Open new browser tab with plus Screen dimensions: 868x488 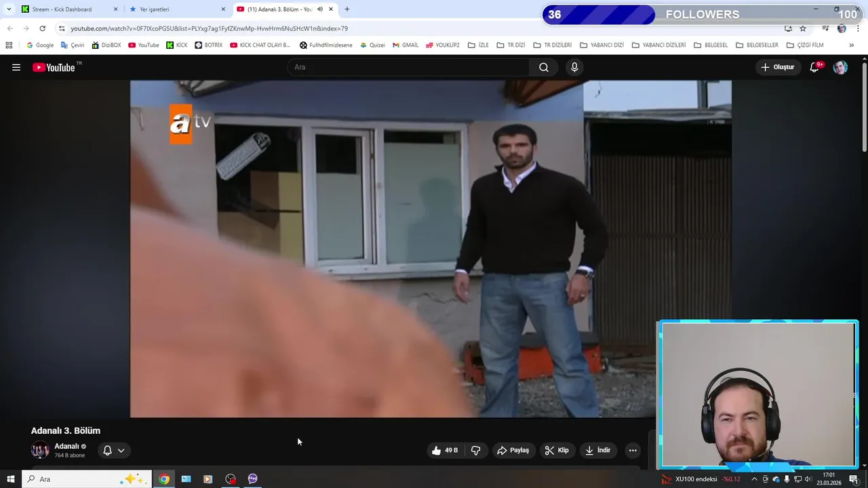tap(347, 9)
